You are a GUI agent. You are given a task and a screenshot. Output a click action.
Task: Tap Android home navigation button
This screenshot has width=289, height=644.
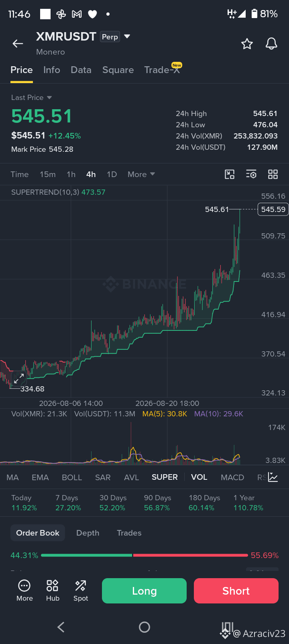[x=144, y=627]
